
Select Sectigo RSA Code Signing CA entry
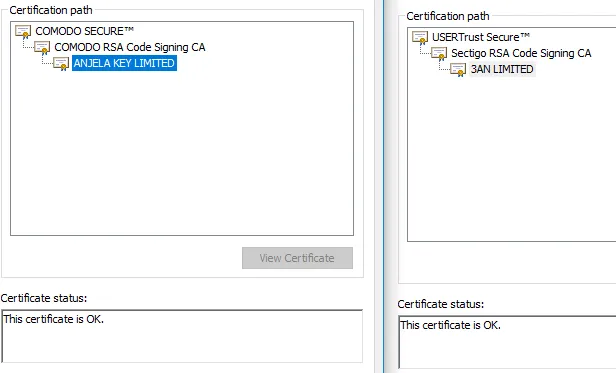(521, 53)
